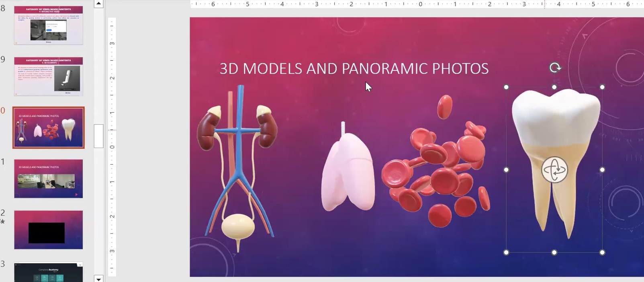Click the thumbnail pane scroll down arrow

pyautogui.click(x=98, y=278)
